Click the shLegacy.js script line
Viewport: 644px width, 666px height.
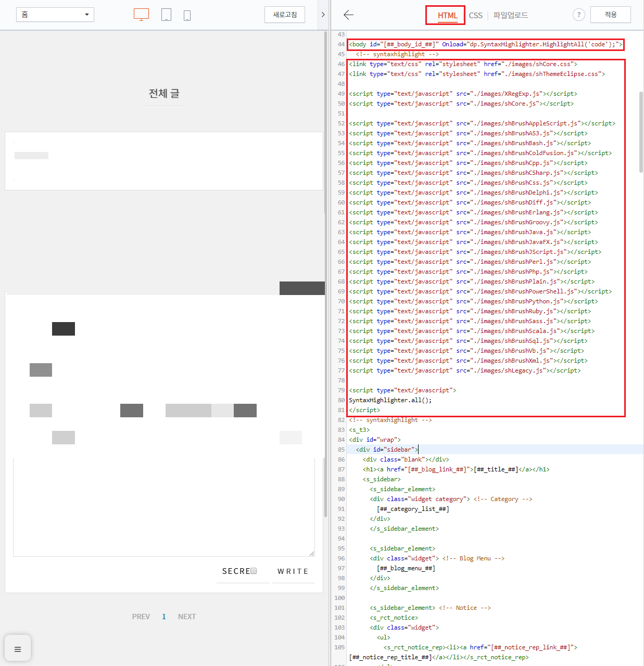[x=464, y=370]
